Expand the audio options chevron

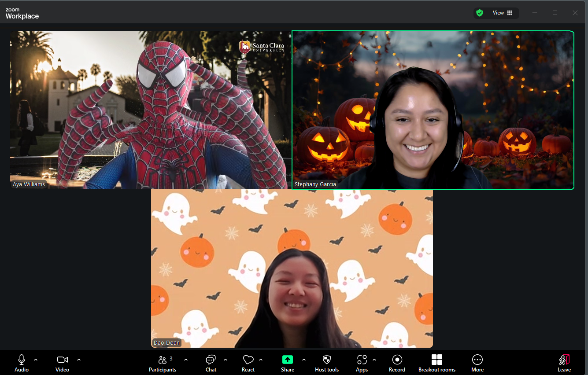(36, 359)
